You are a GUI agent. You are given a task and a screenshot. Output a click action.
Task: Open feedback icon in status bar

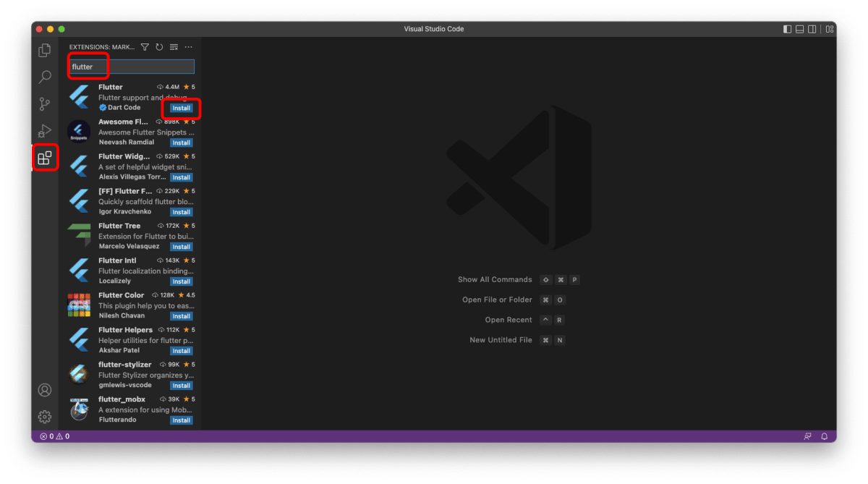pyautogui.click(x=808, y=436)
